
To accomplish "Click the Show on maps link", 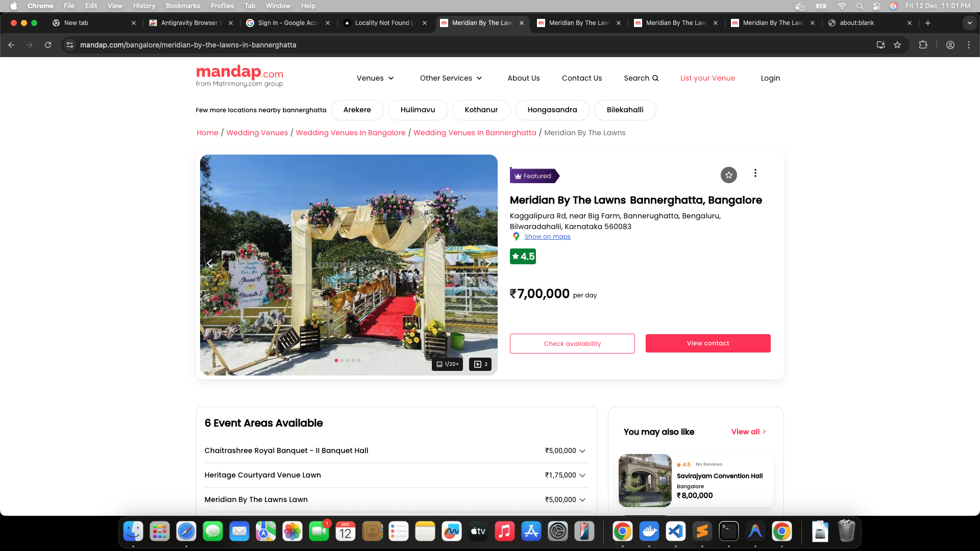I will (547, 237).
